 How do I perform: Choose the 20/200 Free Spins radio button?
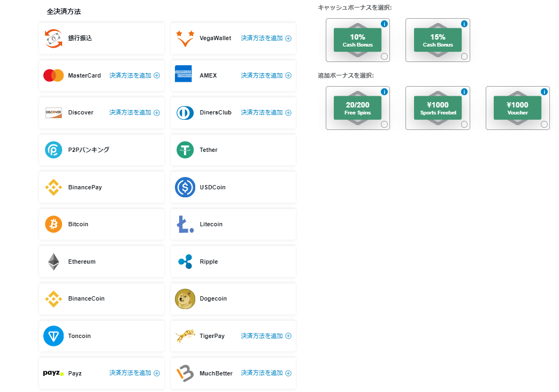pyautogui.click(x=384, y=124)
